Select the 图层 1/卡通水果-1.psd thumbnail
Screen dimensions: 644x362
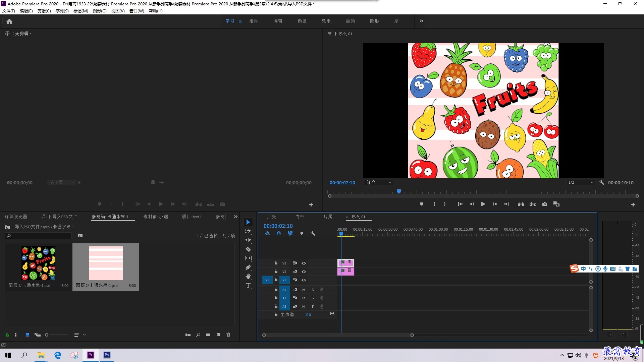[x=39, y=263]
